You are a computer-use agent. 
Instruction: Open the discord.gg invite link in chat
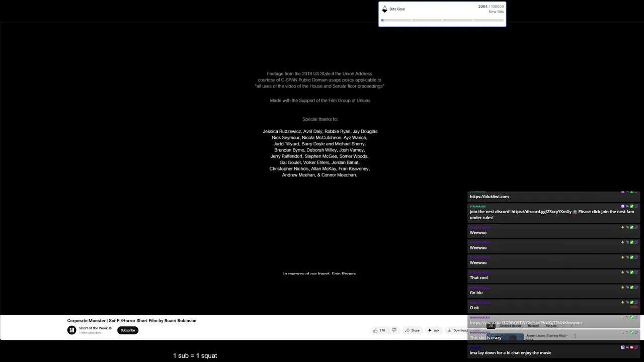click(x=541, y=212)
